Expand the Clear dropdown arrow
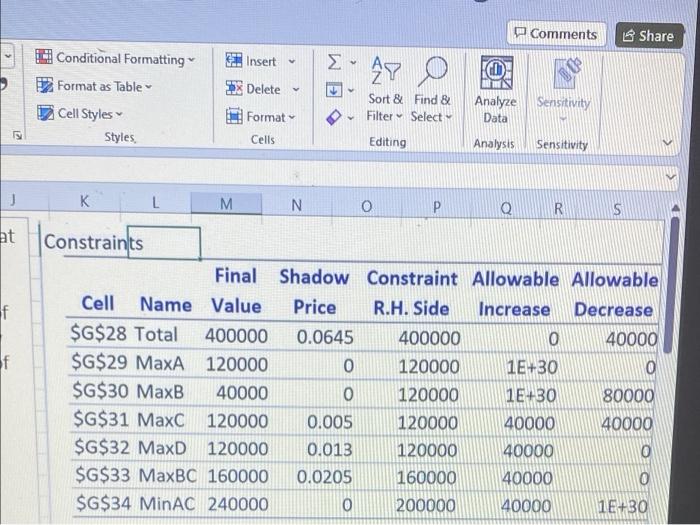700x525 pixels. (x=351, y=119)
